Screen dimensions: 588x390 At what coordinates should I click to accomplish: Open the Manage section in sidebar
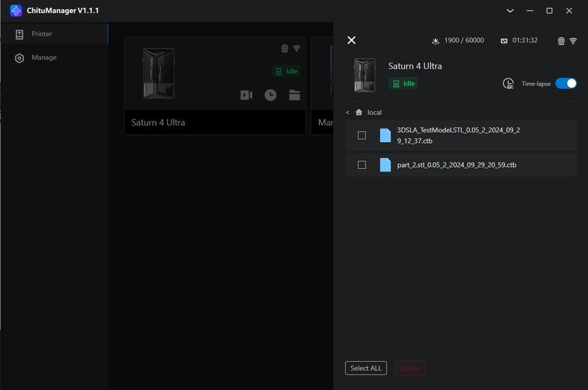coord(54,58)
